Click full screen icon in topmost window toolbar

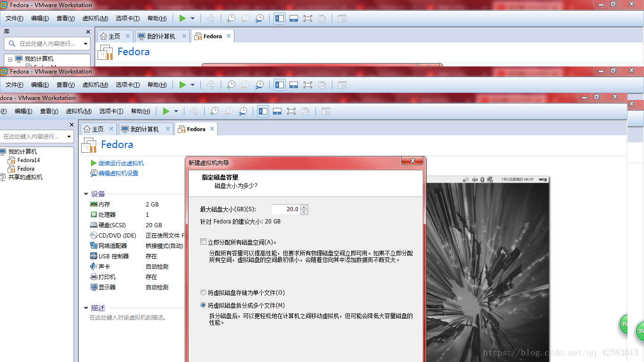308,18
